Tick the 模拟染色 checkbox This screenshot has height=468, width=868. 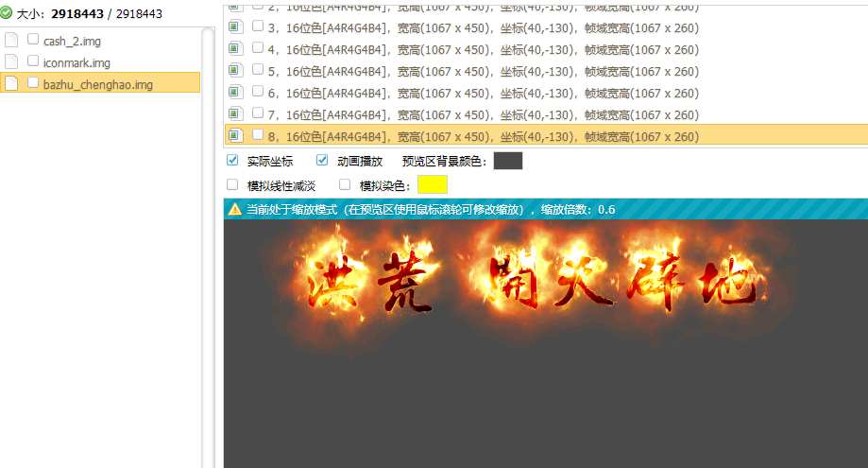pyautogui.click(x=345, y=184)
